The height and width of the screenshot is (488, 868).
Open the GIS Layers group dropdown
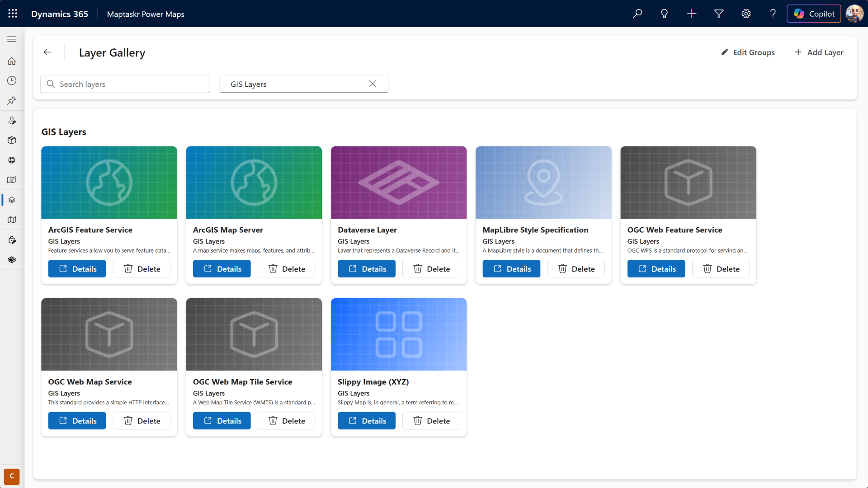click(294, 84)
